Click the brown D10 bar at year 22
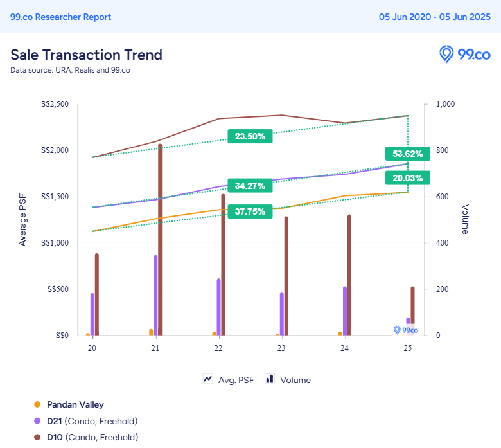The image size is (501, 448). tap(223, 264)
